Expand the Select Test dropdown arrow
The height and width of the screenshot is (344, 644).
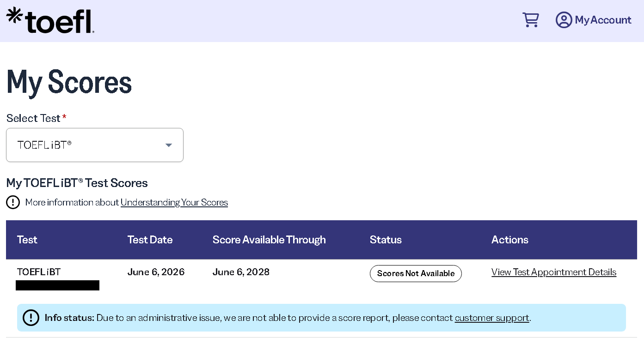pyautogui.click(x=169, y=145)
